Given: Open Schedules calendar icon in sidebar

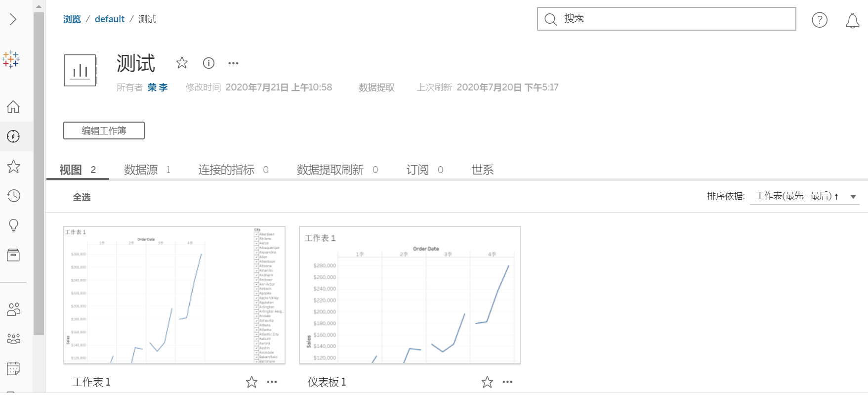Looking at the screenshot, I should click(13, 369).
